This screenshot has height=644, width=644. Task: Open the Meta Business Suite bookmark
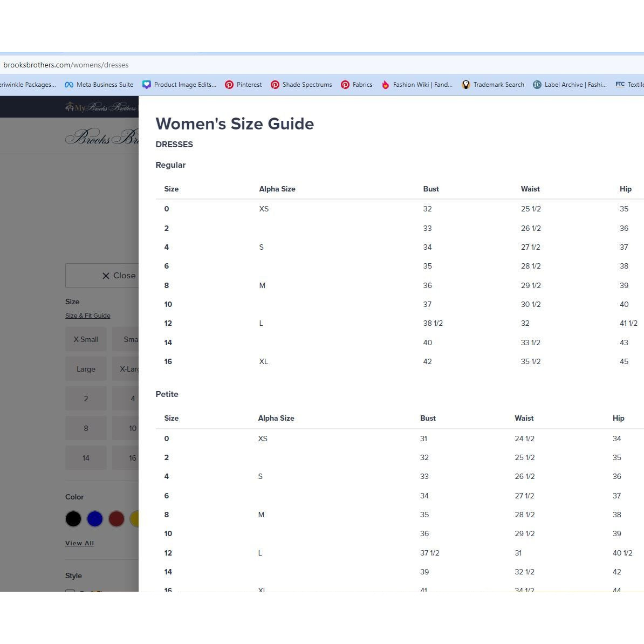(99, 85)
